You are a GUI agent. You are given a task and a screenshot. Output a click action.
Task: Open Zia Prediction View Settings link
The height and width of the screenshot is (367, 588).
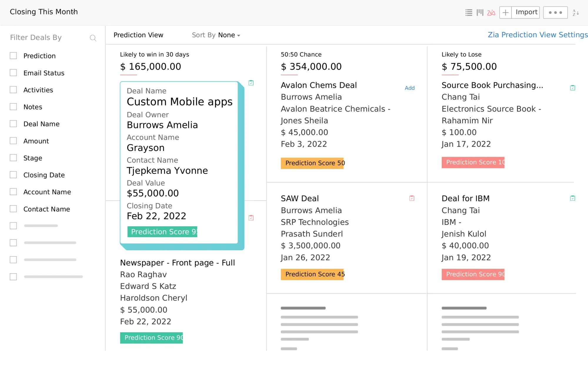tap(537, 35)
